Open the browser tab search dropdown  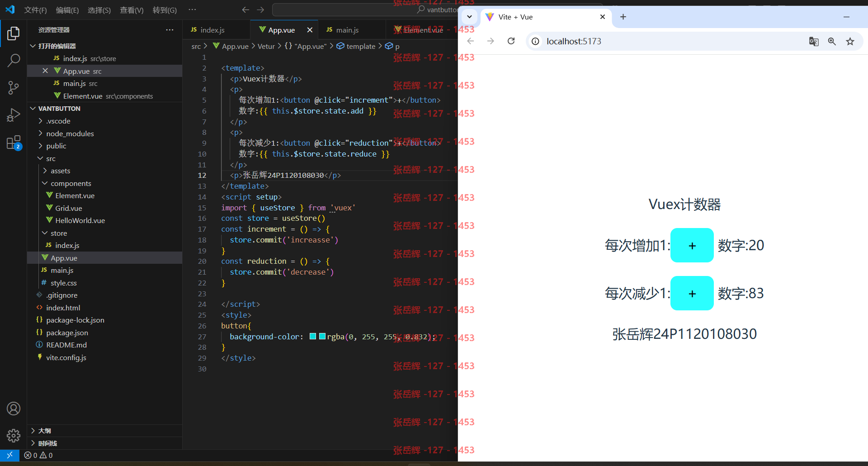(x=469, y=17)
